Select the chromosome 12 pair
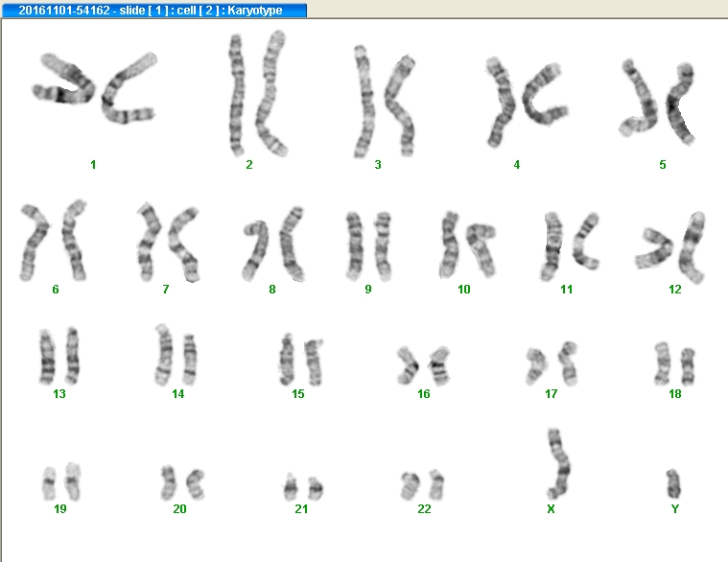 point(670,247)
